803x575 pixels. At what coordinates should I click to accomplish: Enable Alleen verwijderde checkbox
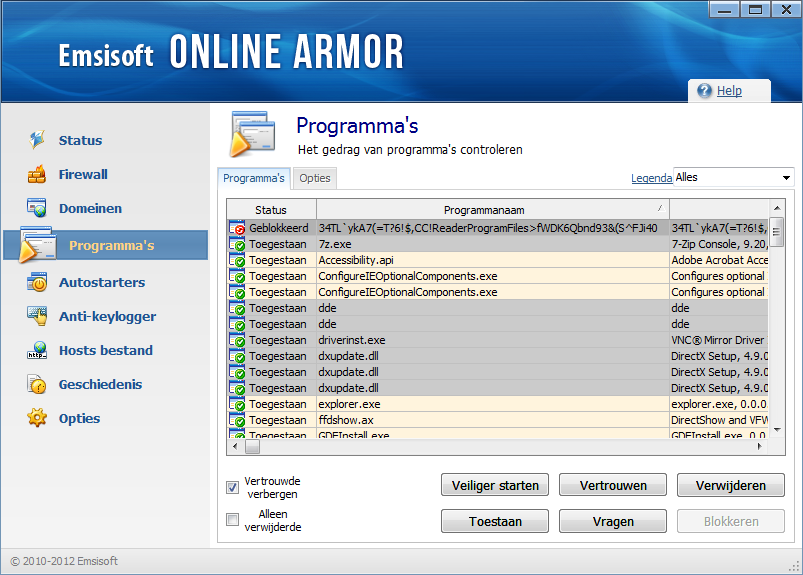point(233,520)
